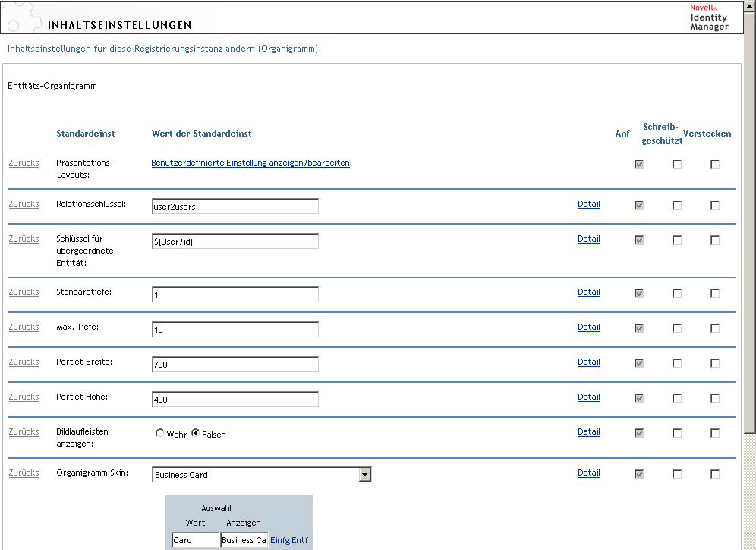Click the vertical scrollbar up arrow
The image size is (756, 550).
click(750, 7)
